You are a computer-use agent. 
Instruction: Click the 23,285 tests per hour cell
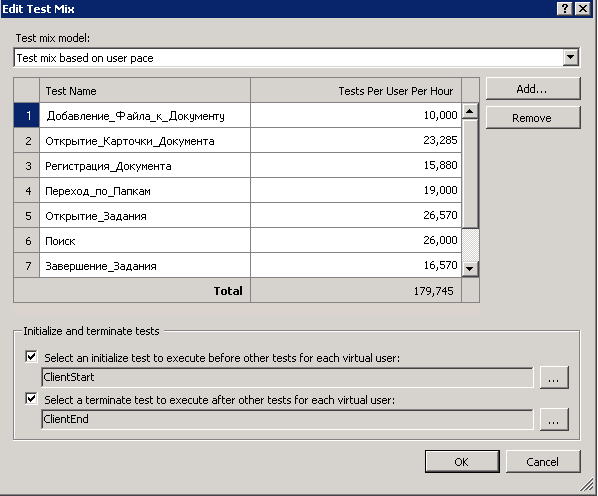click(x=356, y=140)
